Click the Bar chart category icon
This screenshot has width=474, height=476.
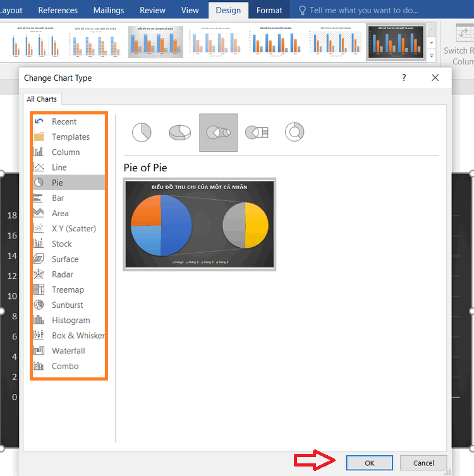[x=38, y=198]
